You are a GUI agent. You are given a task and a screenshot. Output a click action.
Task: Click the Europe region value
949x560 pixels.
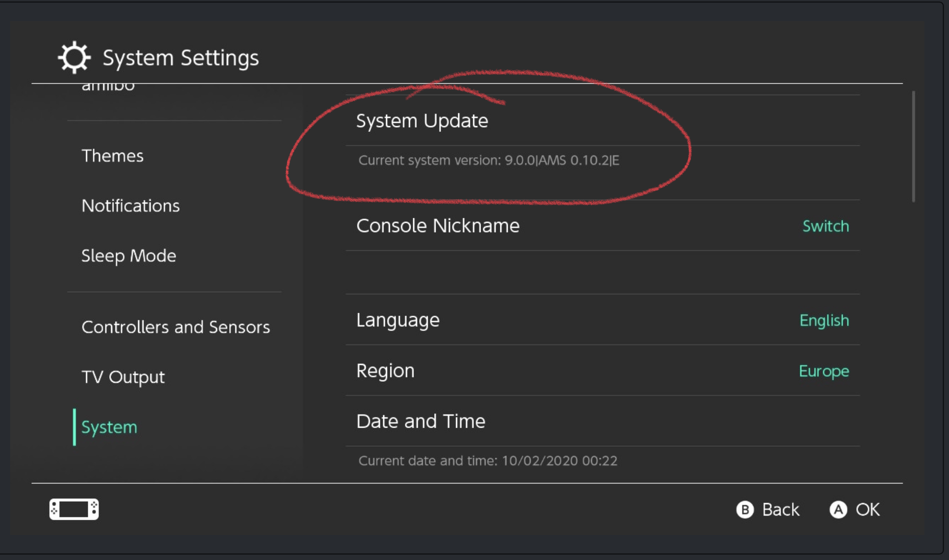824,371
